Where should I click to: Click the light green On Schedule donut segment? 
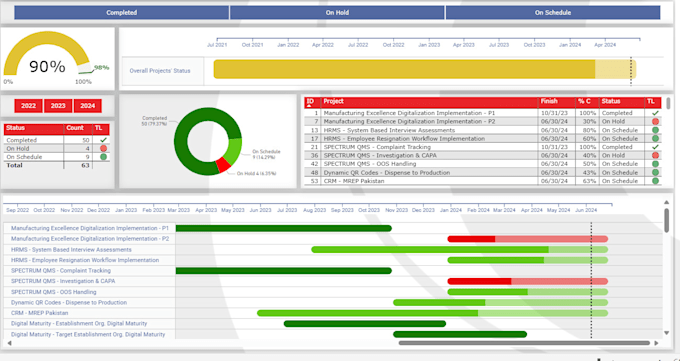coord(234,151)
